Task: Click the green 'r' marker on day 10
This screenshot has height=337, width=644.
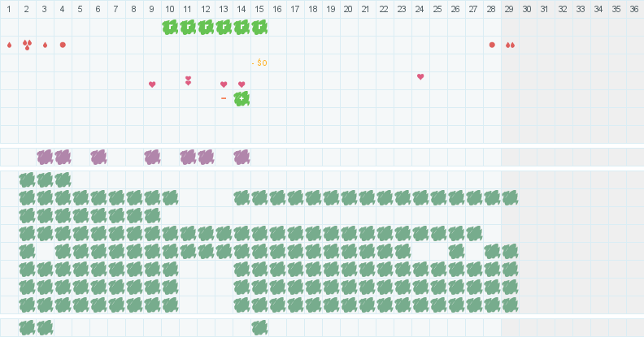Action: click(170, 27)
